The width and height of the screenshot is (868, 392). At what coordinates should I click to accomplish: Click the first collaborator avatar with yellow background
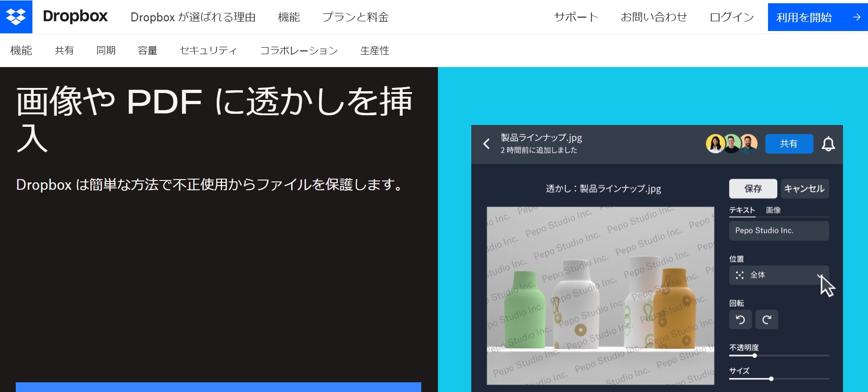click(x=715, y=143)
